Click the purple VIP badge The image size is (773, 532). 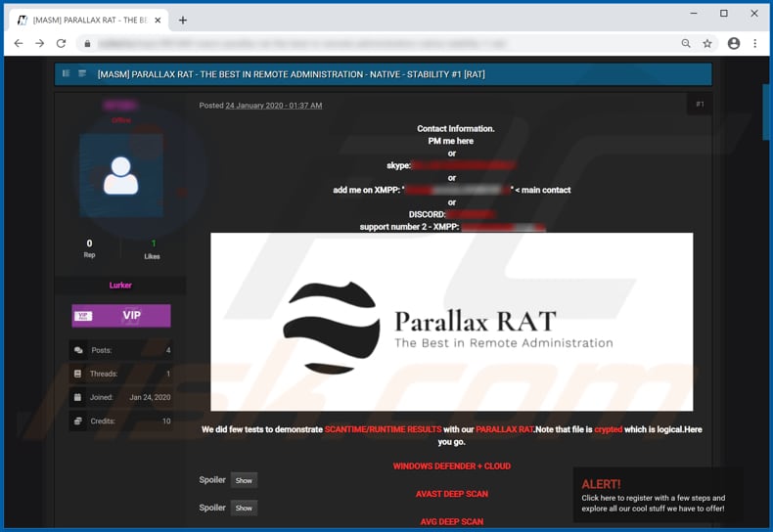[x=121, y=316]
